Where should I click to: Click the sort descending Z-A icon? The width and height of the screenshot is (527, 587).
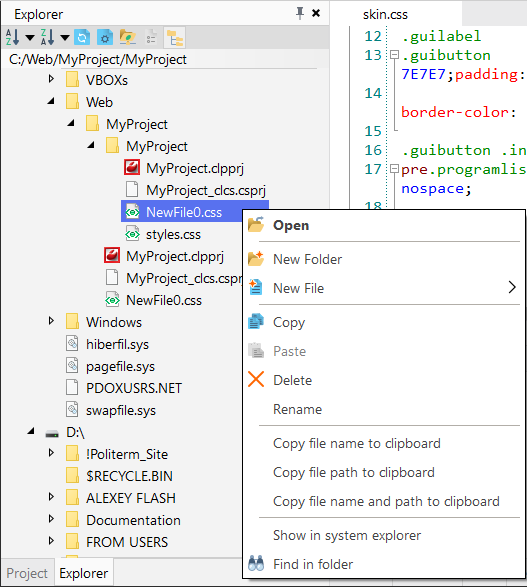tap(48, 37)
